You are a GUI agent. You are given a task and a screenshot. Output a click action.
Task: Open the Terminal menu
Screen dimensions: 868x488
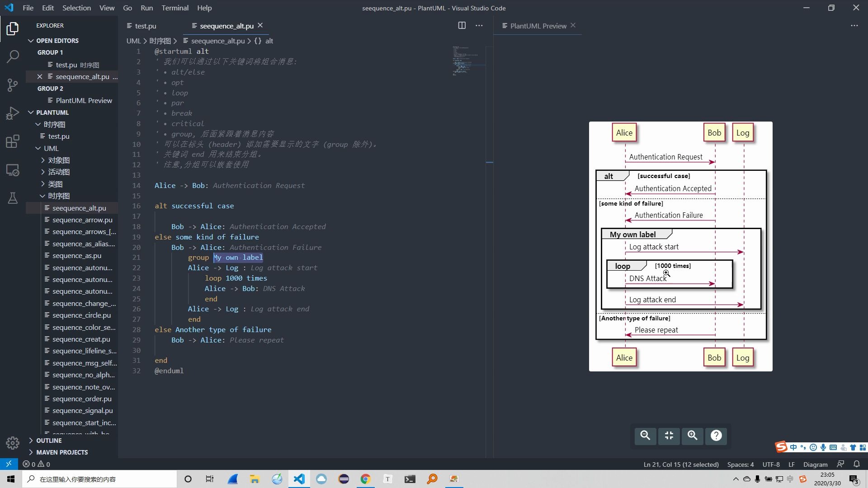[x=175, y=8]
